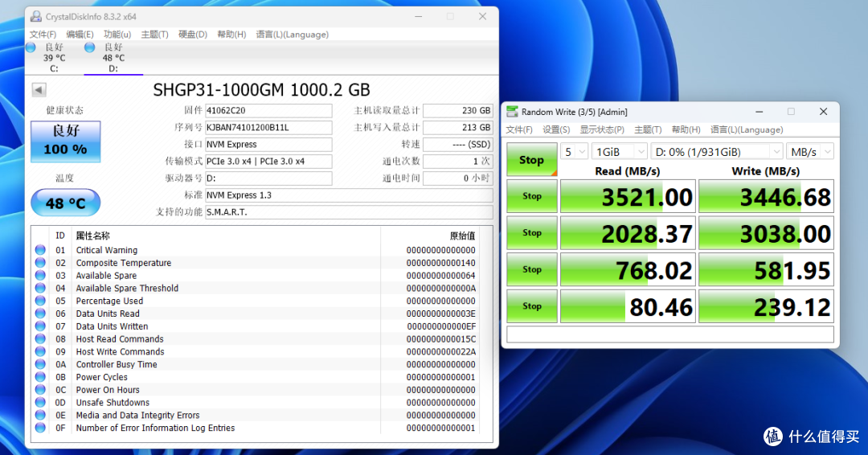This screenshot has width=868, height=455.
Task: Click status orb for Power On Hours row
Action: (x=40, y=390)
